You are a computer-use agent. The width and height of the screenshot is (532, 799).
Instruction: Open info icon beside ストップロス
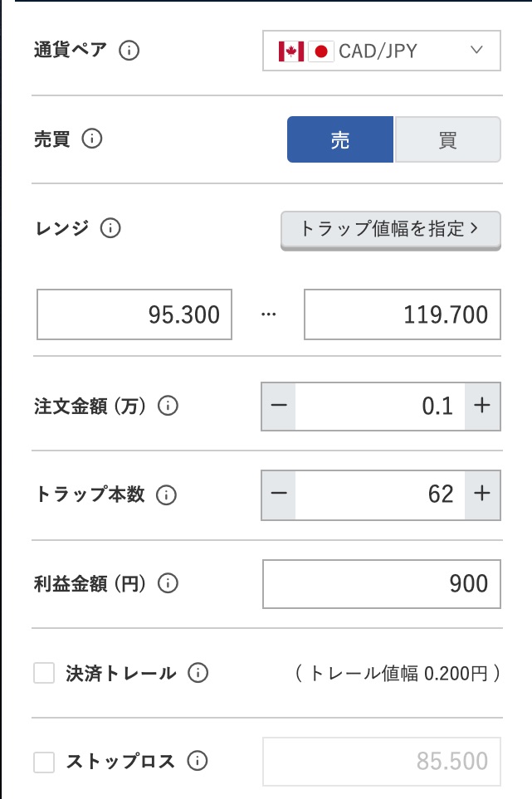pos(197,761)
